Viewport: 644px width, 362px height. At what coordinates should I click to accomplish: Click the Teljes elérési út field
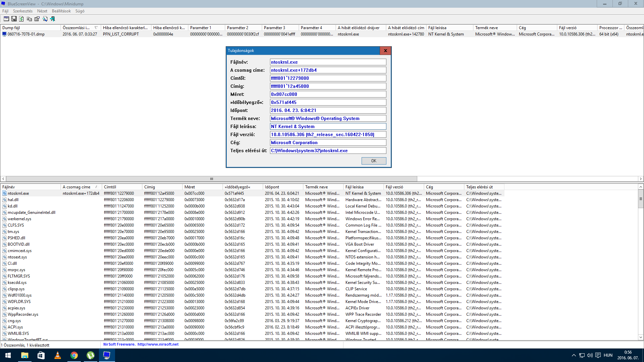tap(328, 150)
